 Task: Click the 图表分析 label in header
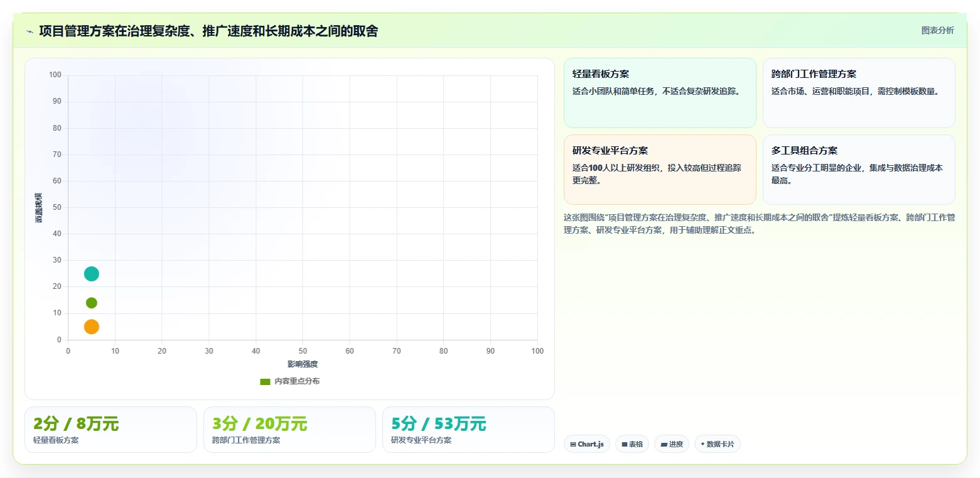(x=937, y=30)
